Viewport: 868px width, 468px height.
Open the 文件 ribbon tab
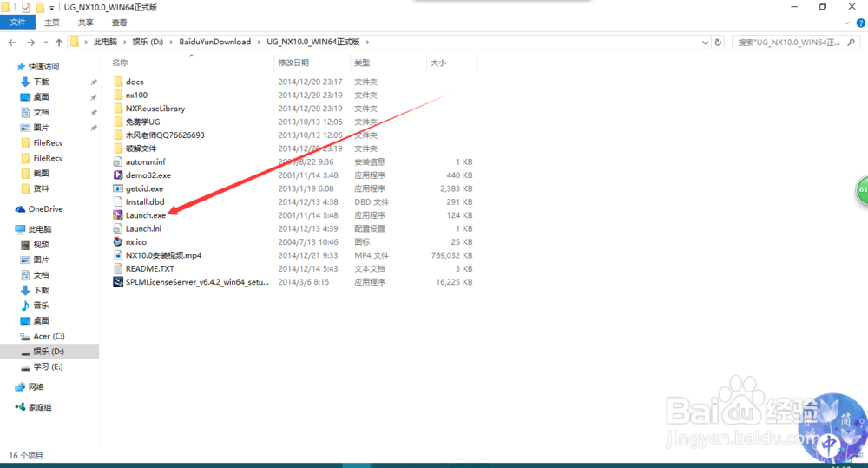coord(17,23)
